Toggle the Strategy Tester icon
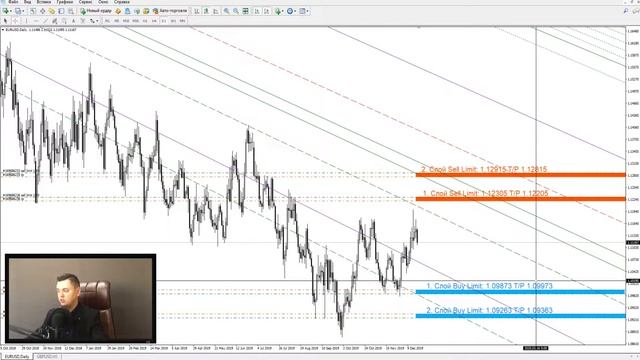Viewport: 640px width, 360px height. [x=71, y=11]
